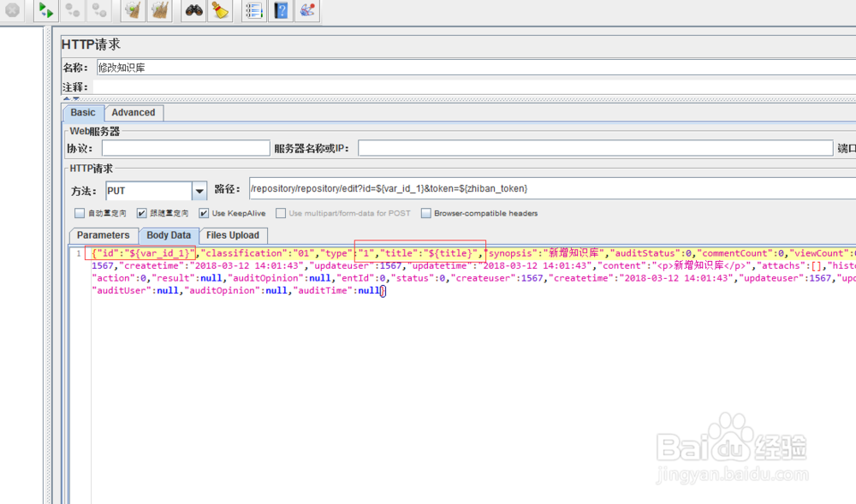Click the feather-and-red-dot toolbar icon
856x504 pixels.
click(x=307, y=10)
